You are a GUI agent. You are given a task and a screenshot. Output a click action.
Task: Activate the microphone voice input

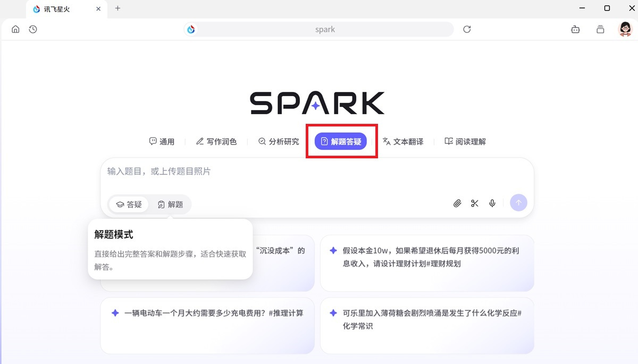click(x=492, y=203)
